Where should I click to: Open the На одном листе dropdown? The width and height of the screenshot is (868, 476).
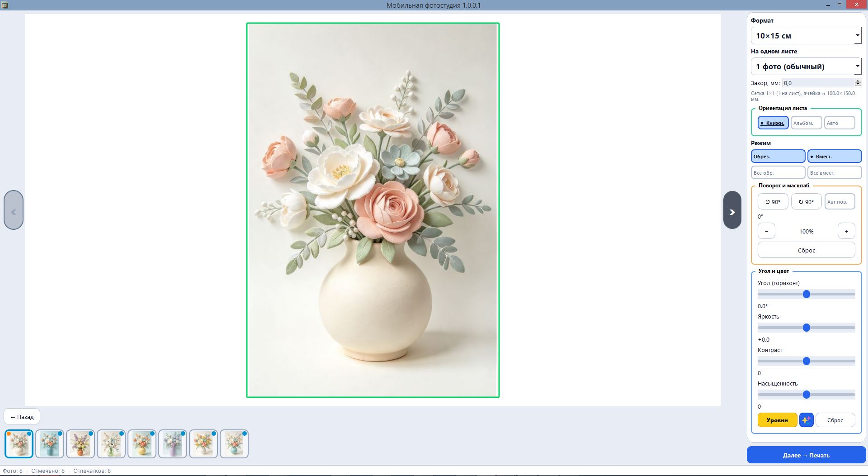(x=806, y=67)
